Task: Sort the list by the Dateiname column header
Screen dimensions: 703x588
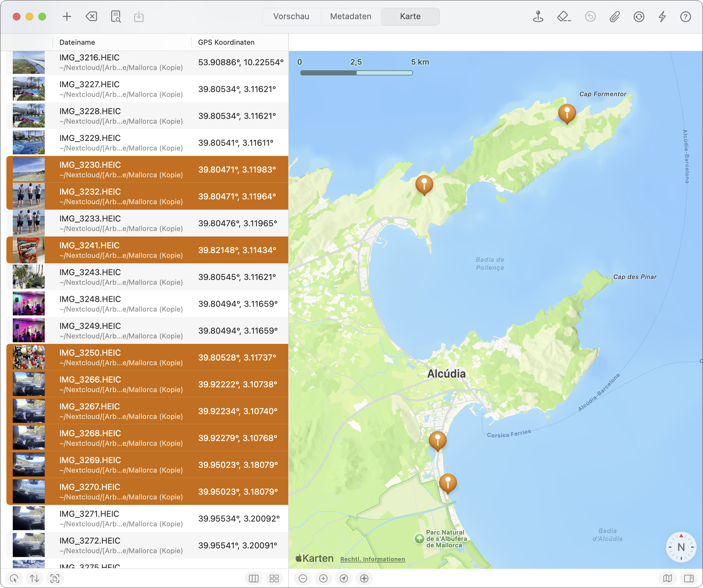Action: 77,42
